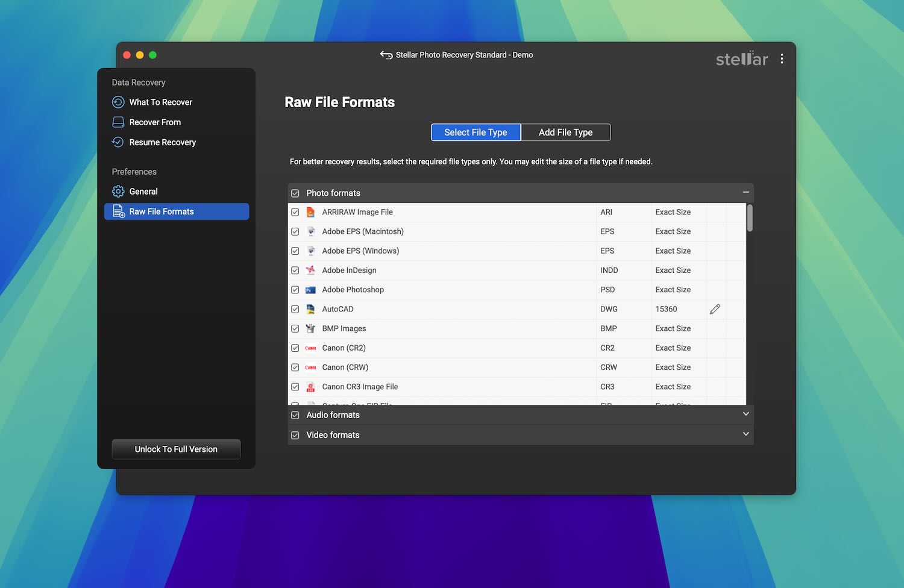Open the three-dot more options menu
904x588 pixels.
pos(782,58)
